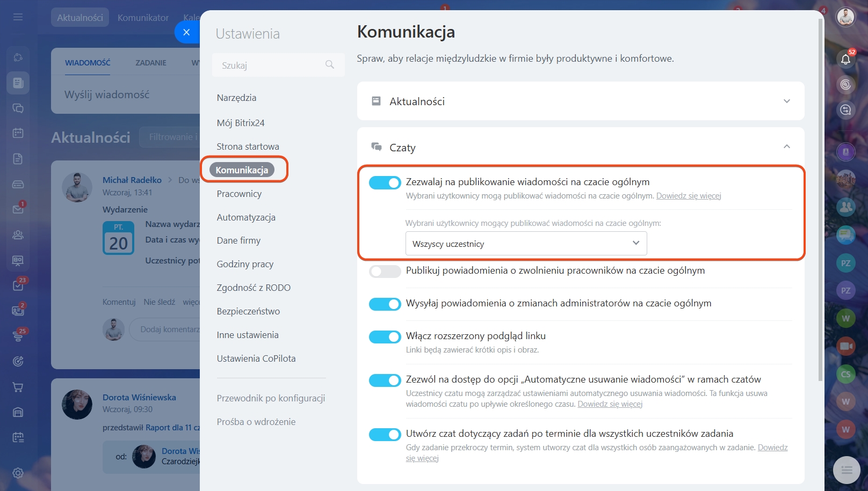Open the notifications bell with badge 52
868x491 pixels.
(x=845, y=58)
